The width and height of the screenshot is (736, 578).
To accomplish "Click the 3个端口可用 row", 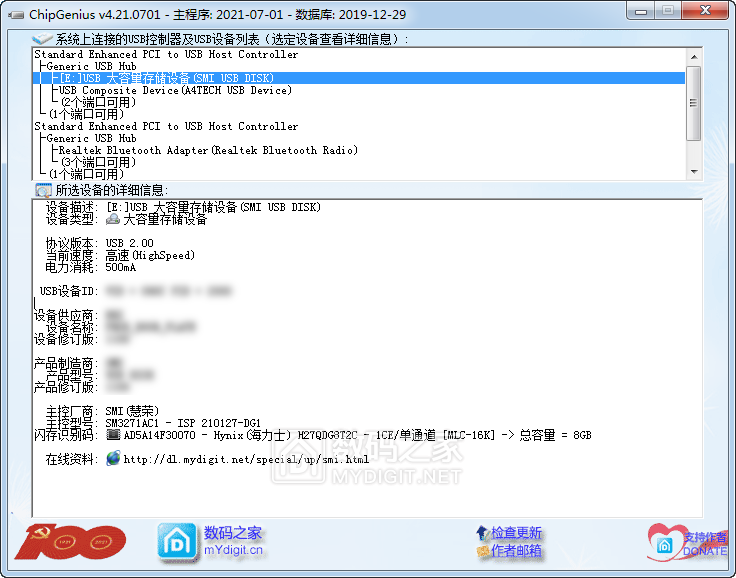I will click(98, 162).
